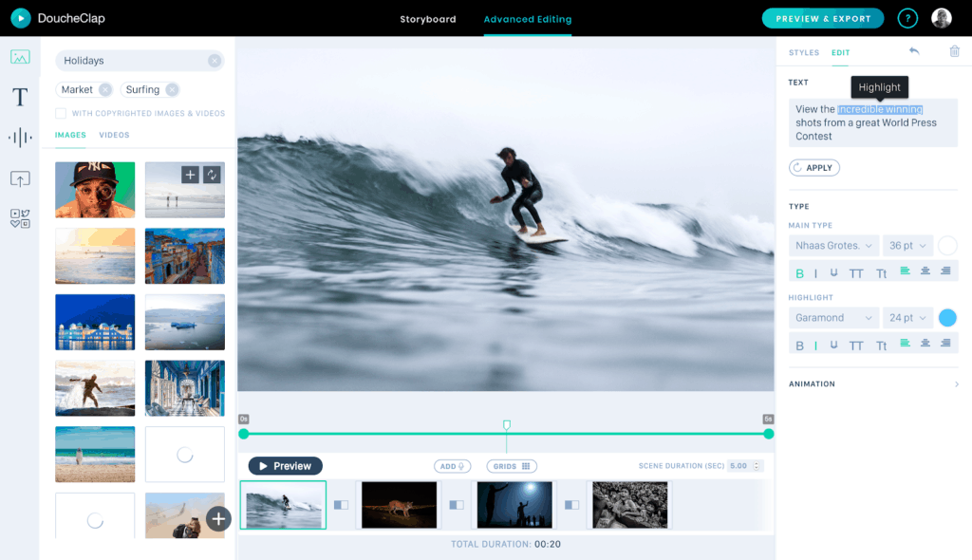Toggle italic for main type

click(815, 272)
